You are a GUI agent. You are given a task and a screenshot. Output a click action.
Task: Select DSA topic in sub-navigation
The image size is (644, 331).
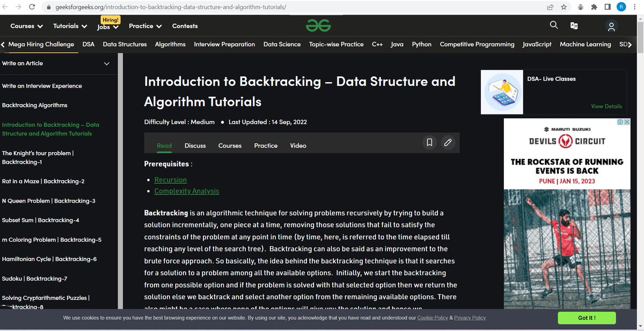click(89, 44)
